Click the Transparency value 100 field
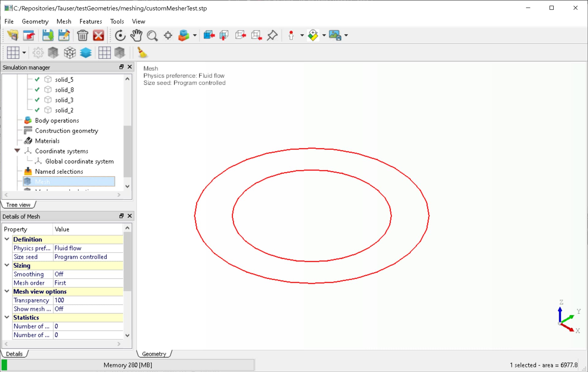Screen dimensions: 588x372 tap(88, 300)
